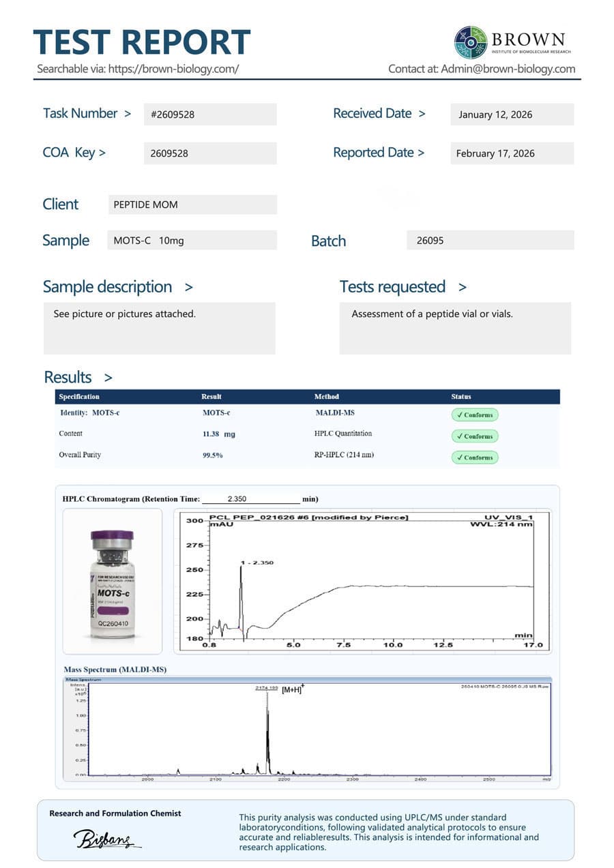Click the Client field PEPTIDE MOM
Screen dimensions: 614x868
(192, 205)
